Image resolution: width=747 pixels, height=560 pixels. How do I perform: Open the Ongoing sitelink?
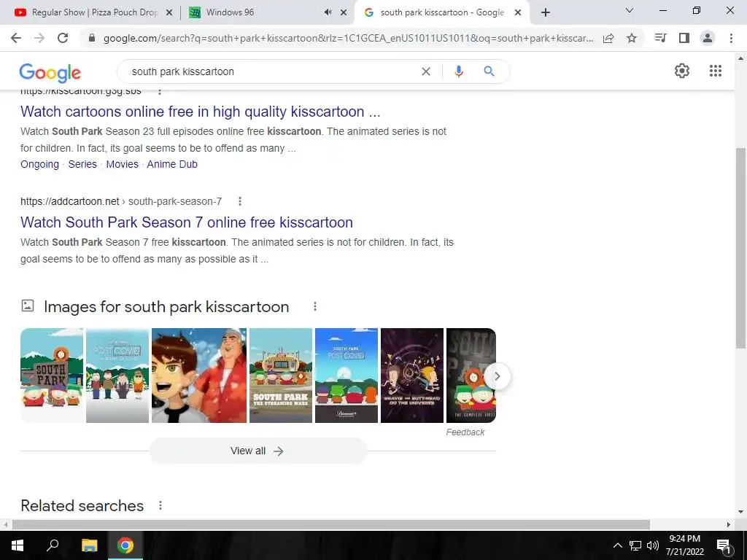[x=39, y=164]
